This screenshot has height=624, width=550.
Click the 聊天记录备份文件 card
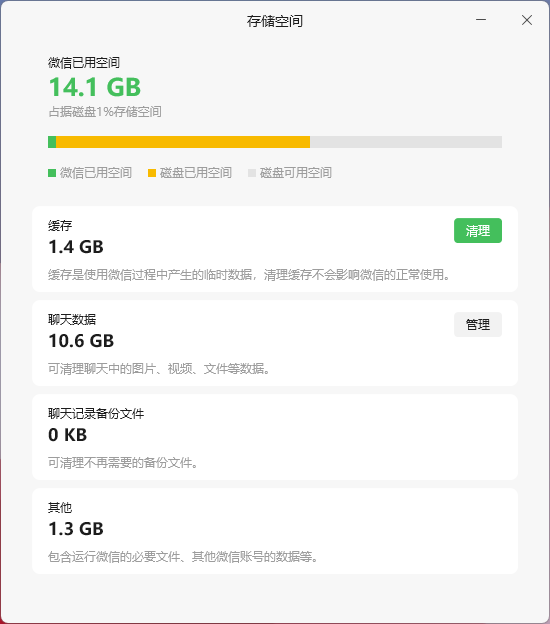(x=275, y=437)
